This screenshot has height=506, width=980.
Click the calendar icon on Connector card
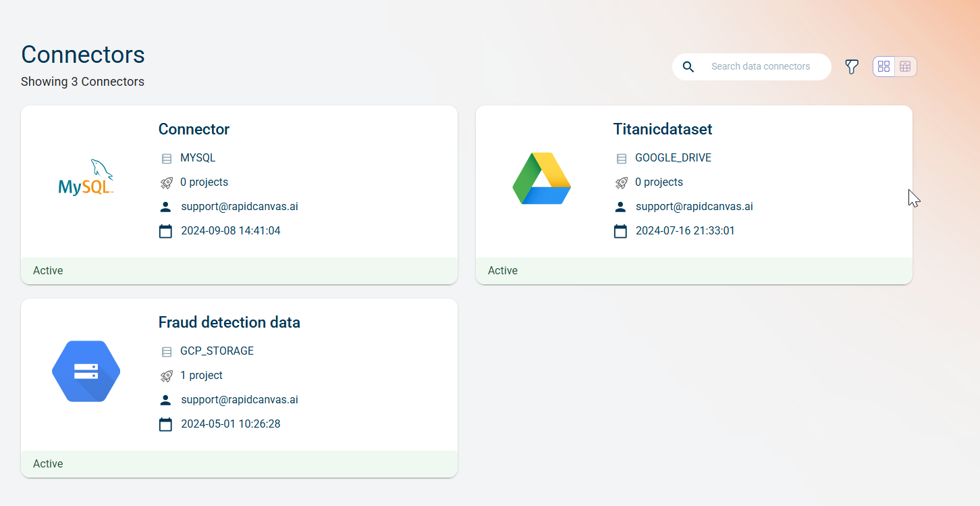(165, 231)
